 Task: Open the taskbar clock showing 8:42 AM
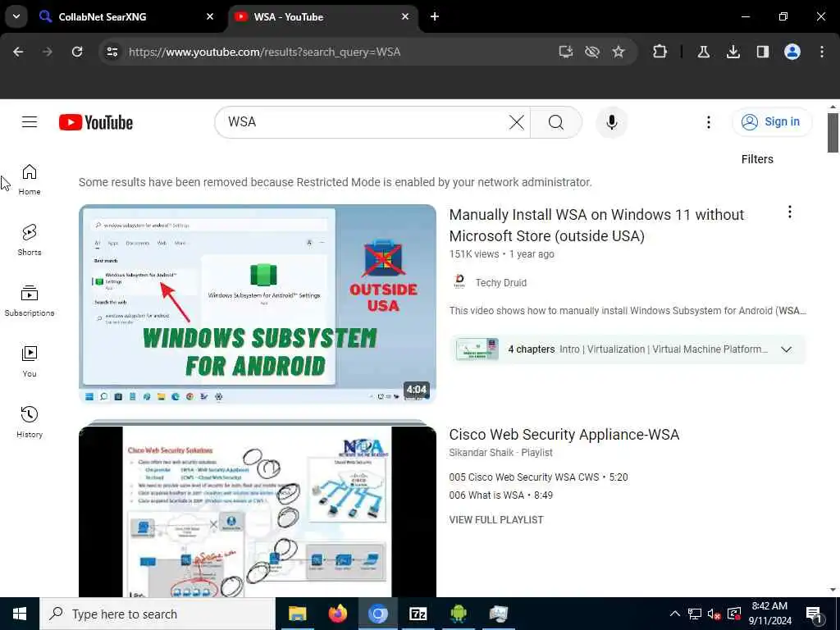769,614
